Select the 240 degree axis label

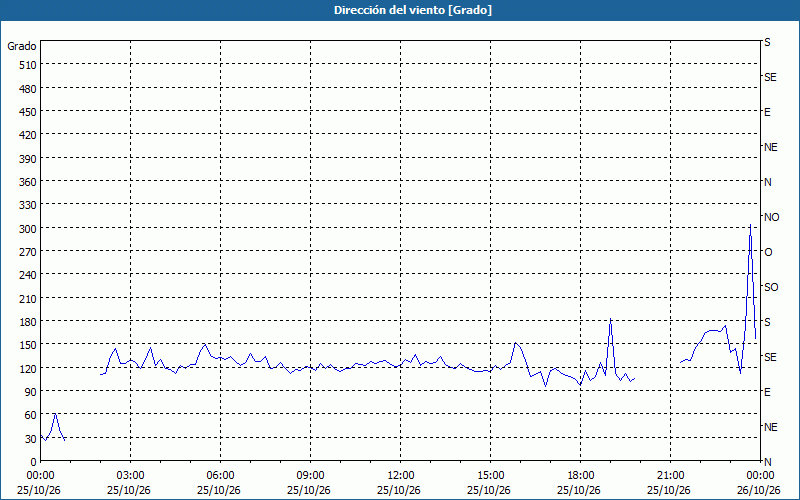point(28,276)
